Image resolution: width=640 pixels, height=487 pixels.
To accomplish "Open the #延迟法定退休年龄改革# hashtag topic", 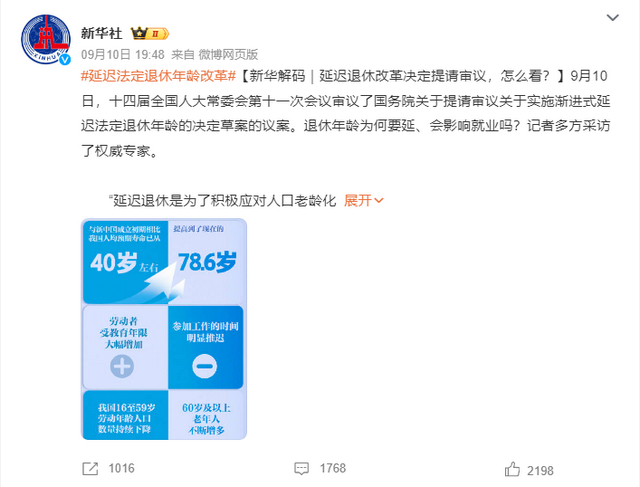I will pos(158,76).
